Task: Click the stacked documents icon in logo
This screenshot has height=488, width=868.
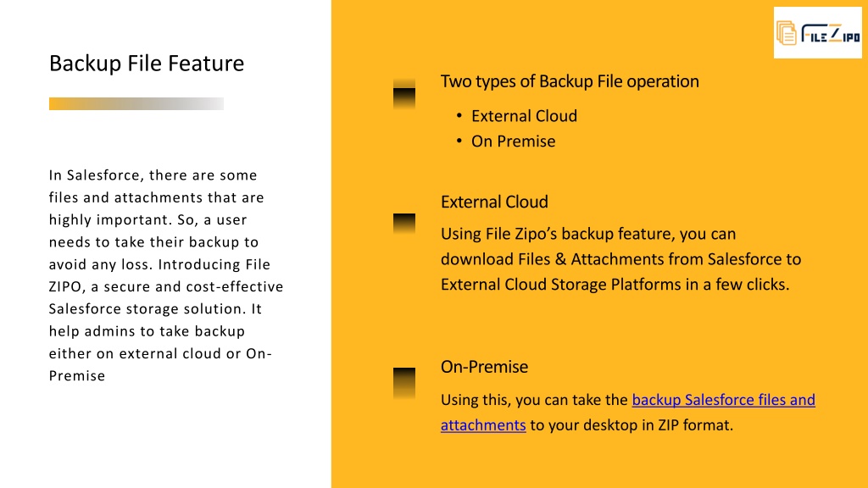Action: 786,33
